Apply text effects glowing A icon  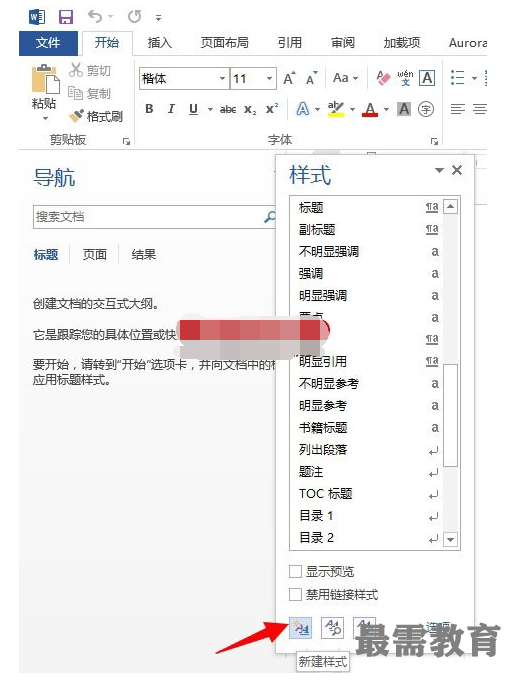click(x=303, y=109)
